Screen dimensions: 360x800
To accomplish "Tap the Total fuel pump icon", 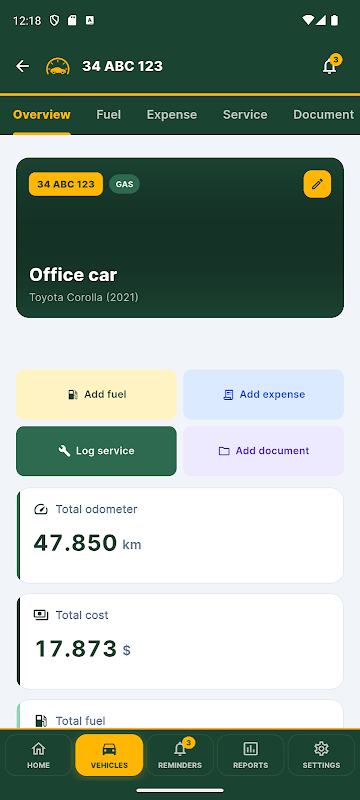I will [41, 720].
